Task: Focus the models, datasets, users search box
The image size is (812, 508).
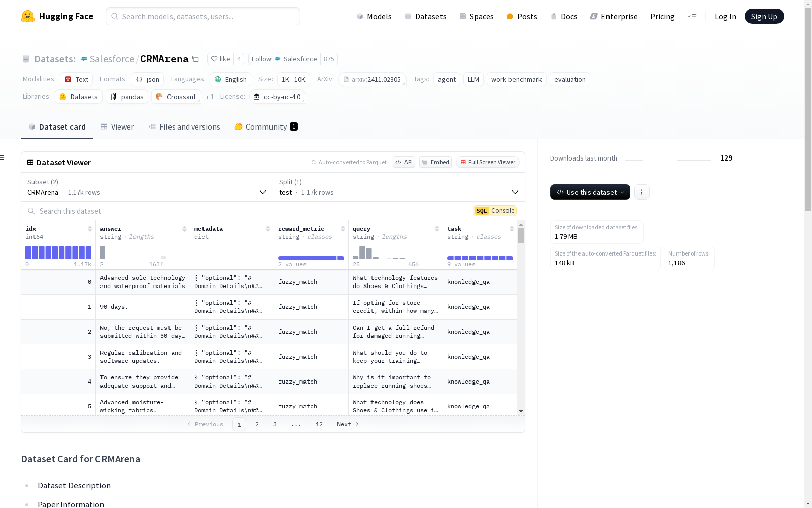Action: point(203,16)
